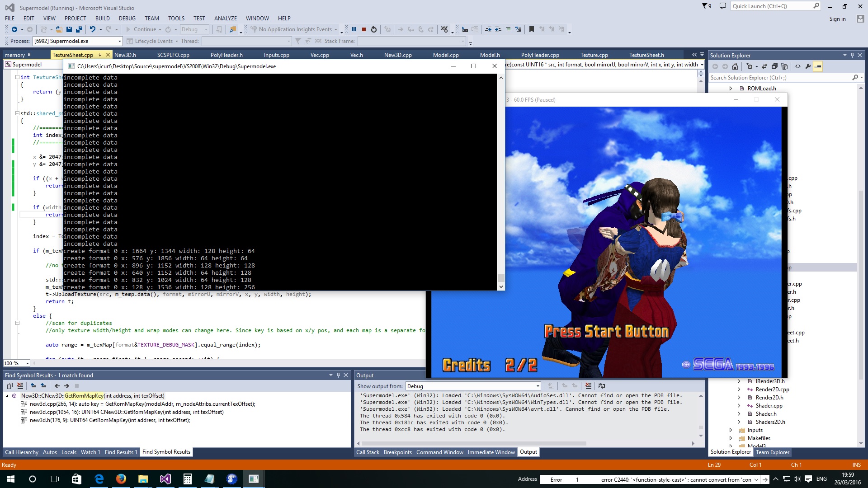This screenshot has width=868, height=488.
Task: Focus the Quick Launch search box
Action: pyautogui.click(x=772, y=6)
